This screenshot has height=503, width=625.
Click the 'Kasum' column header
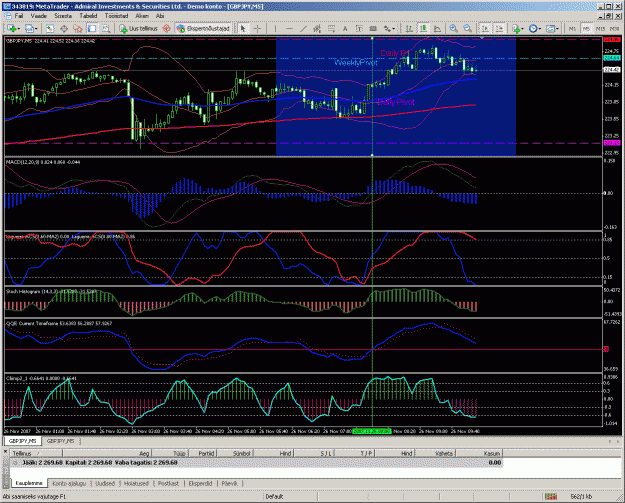[480, 454]
